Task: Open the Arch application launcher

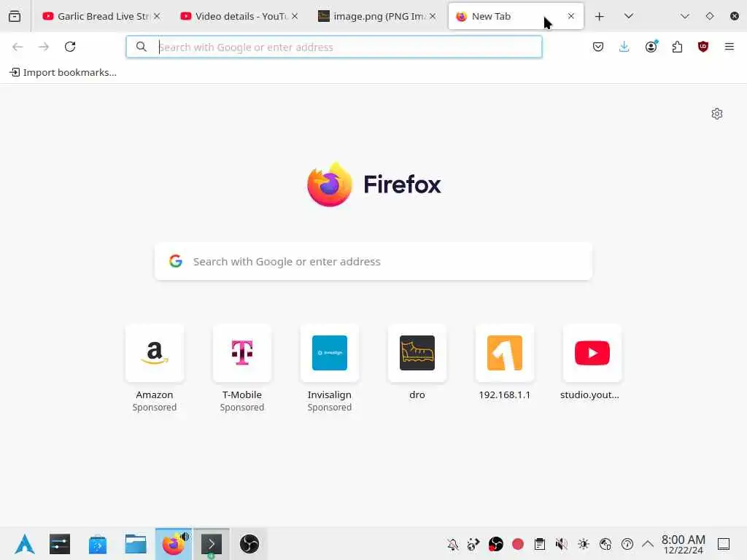Action: click(24, 544)
